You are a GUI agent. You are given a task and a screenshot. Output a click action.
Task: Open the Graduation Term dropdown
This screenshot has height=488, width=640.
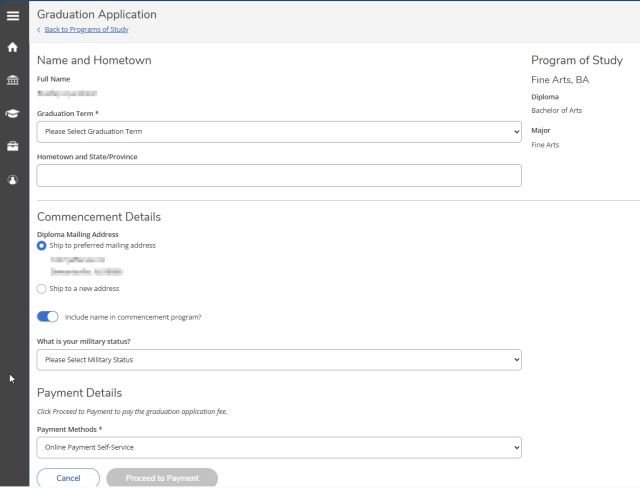[279, 132]
